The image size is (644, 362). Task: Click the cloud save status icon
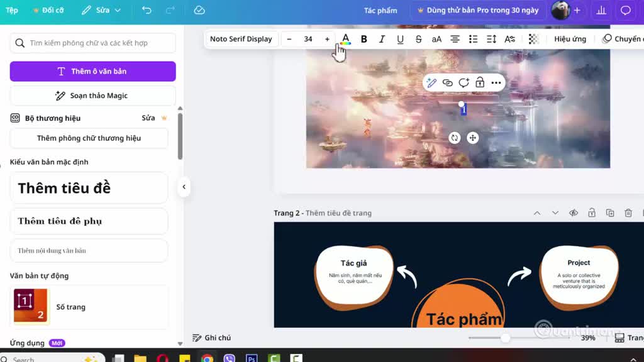pos(199,10)
